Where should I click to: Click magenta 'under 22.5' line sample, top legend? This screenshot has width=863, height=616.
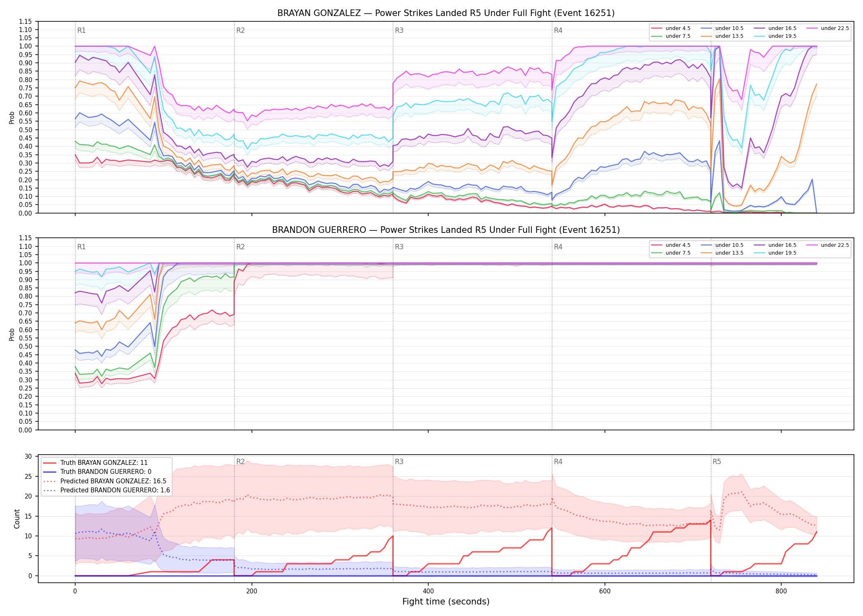[x=812, y=28]
